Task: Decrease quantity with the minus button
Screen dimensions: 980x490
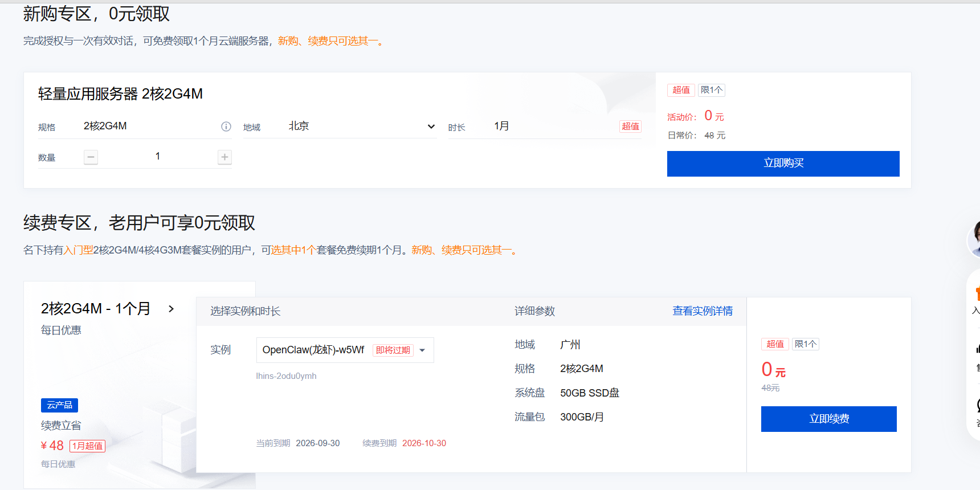Action: click(91, 157)
